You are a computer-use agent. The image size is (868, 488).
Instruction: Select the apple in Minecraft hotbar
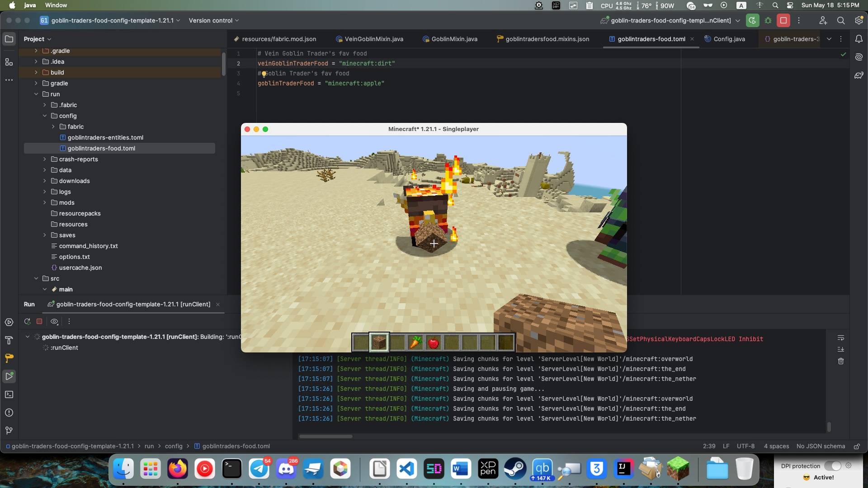pyautogui.click(x=434, y=343)
